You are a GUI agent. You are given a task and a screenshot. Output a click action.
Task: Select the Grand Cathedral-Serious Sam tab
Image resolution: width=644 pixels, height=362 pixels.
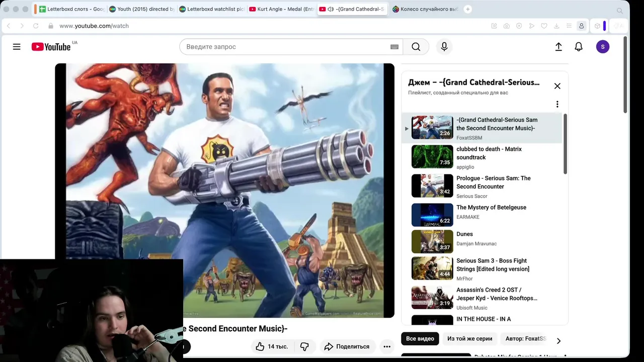[x=352, y=9]
